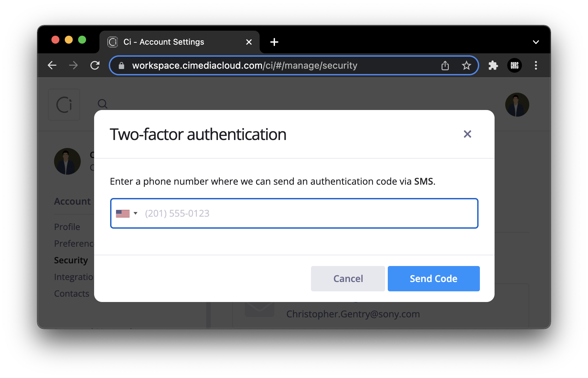Screen dimensions: 588x378
Task: Open the country code flag dropdown
Action: (x=126, y=213)
